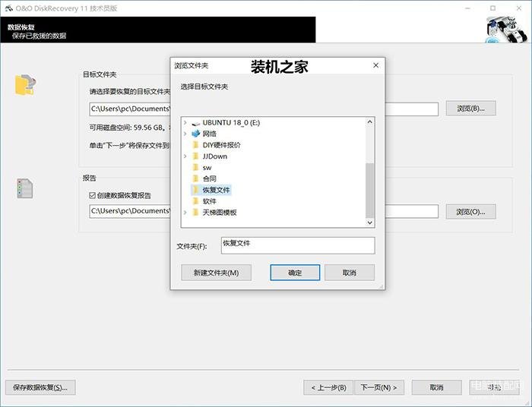Screen dimensions: 532x407
Task: Click the UBUNTU 18_0 (E:) drive icon
Action: pyautogui.click(x=196, y=122)
